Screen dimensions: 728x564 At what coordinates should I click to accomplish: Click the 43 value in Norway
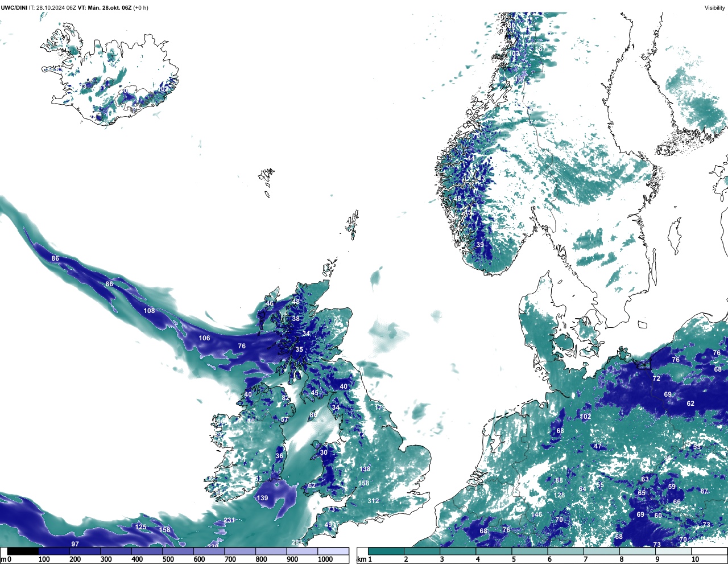click(481, 179)
